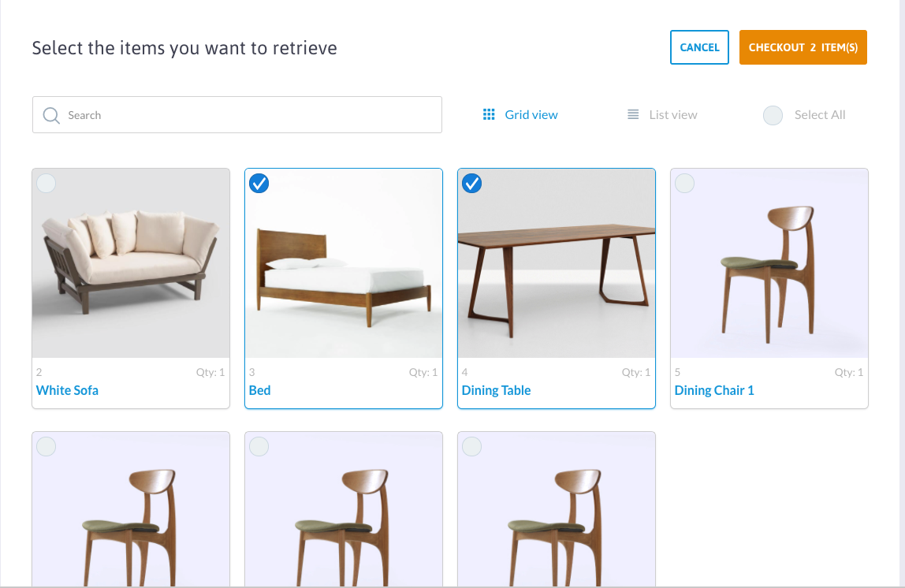Click the Grid view icon
The width and height of the screenshot is (905, 588).
(489, 114)
